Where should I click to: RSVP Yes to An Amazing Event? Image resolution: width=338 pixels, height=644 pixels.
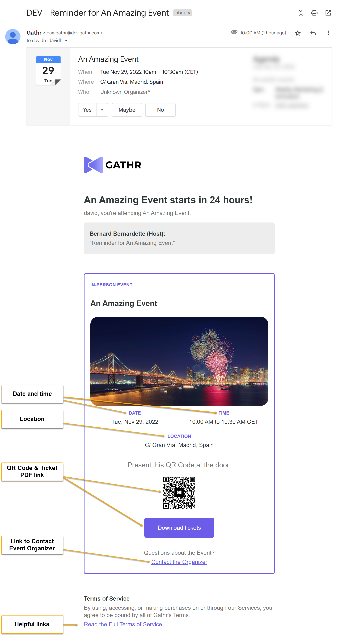click(87, 110)
